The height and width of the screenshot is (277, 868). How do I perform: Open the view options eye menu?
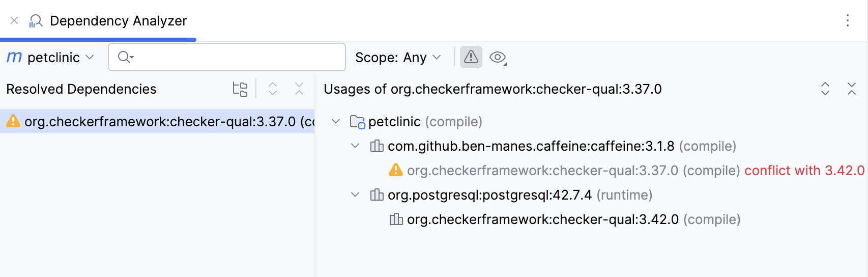[498, 58]
